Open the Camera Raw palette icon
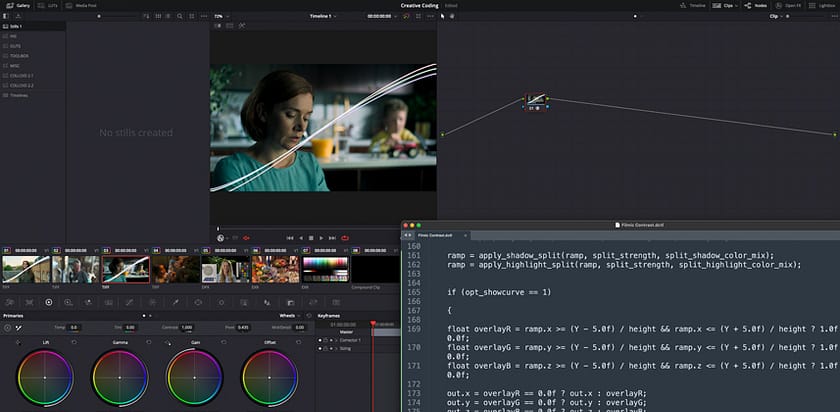This screenshot has width=840, height=412. click(10, 302)
